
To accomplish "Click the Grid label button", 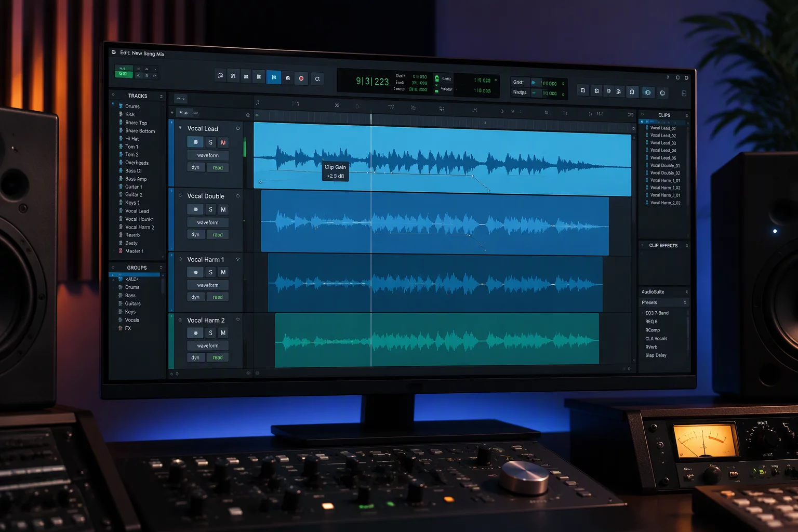I will point(518,82).
